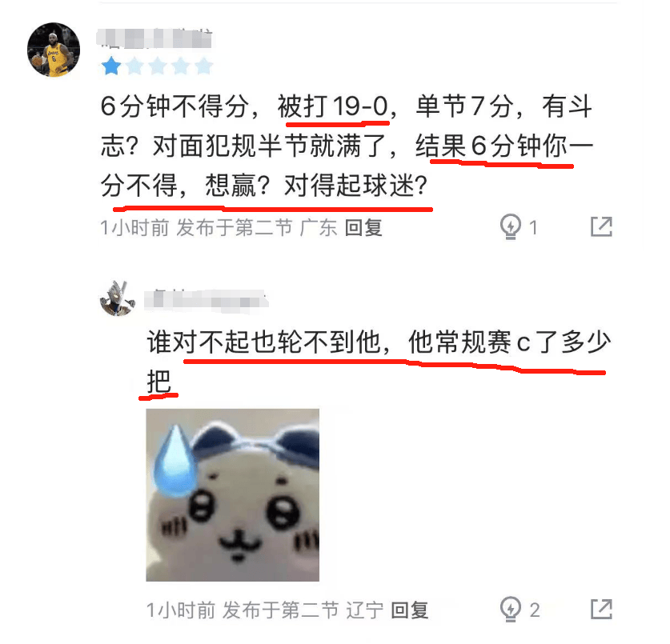This screenshot has width=670, height=644.
Task: Share the reply via export icon
Action: (601, 609)
